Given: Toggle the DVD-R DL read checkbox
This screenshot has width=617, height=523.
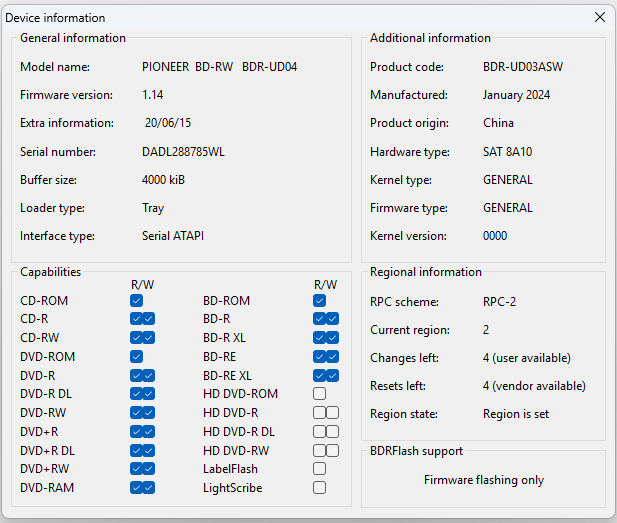Looking at the screenshot, I should pos(136,394).
